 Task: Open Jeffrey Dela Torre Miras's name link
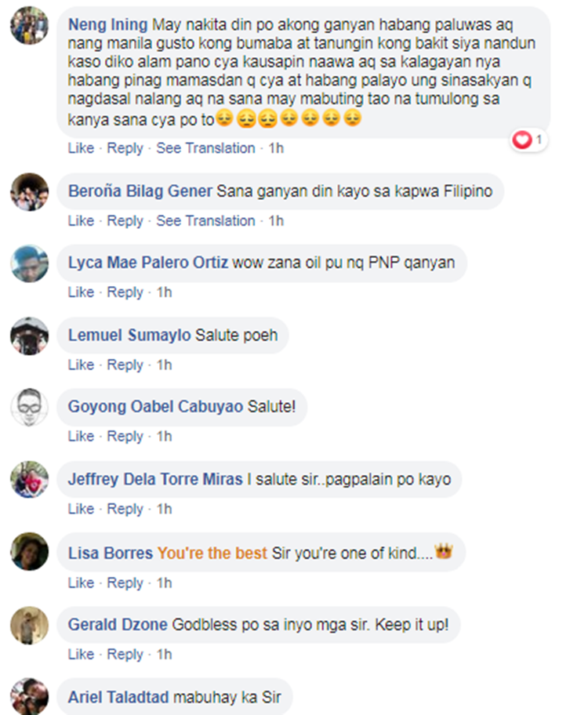pyautogui.click(x=155, y=479)
